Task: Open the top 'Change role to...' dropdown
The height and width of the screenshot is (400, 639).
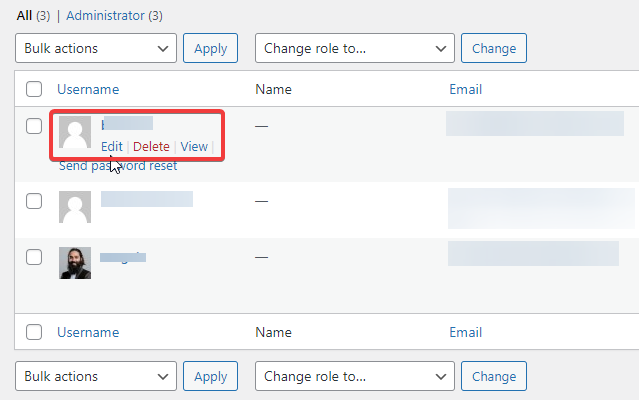Action: coord(355,48)
